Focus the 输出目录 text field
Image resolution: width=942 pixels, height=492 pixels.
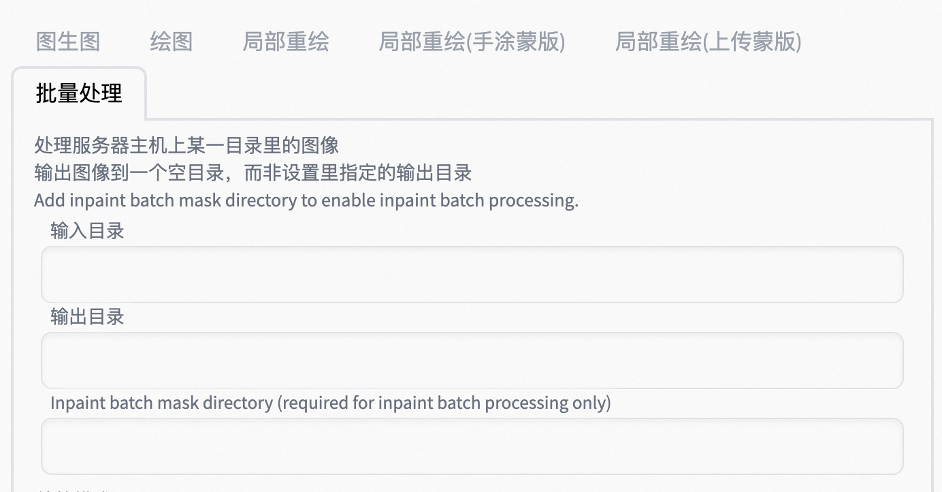pos(471,361)
